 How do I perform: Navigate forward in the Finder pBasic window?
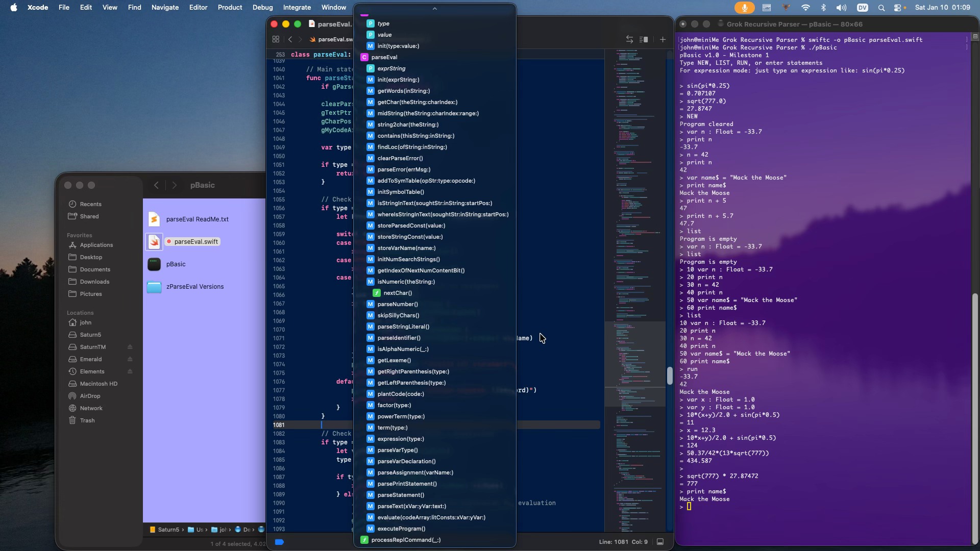(x=174, y=185)
